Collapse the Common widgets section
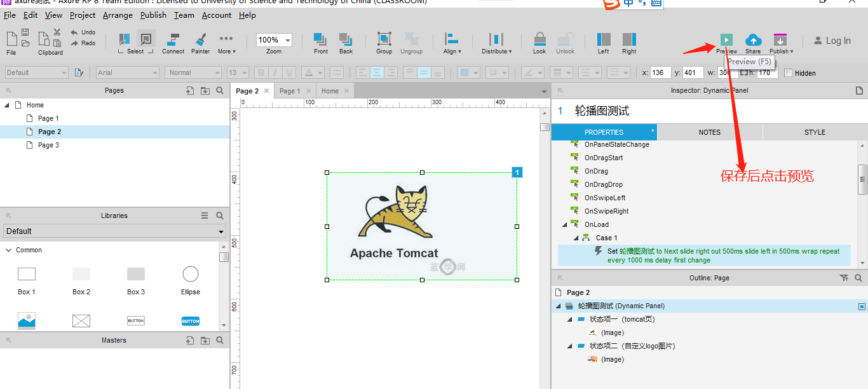868x389 pixels. click(x=9, y=250)
